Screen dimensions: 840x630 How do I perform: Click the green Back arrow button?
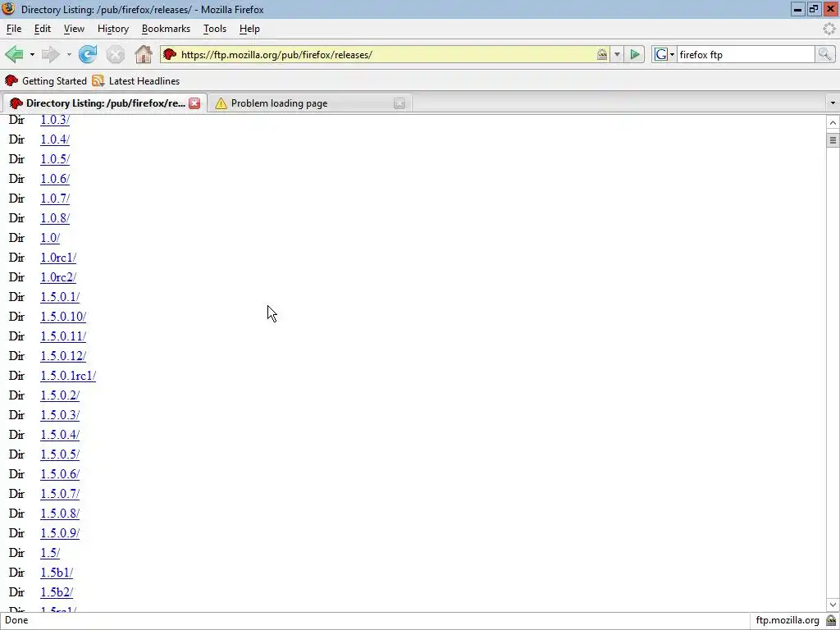pos(15,54)
